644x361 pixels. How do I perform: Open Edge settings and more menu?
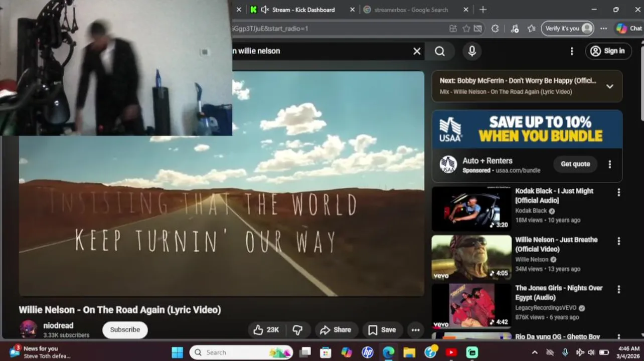tap(603, 29)
